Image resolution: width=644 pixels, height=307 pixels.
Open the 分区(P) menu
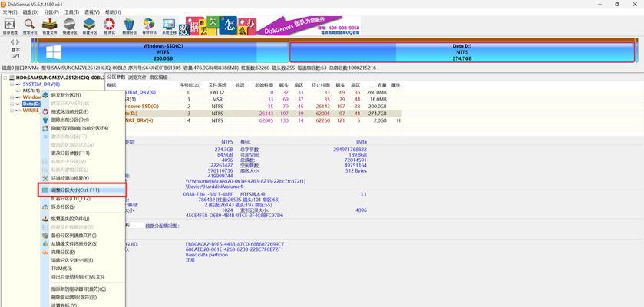(51, 12)
